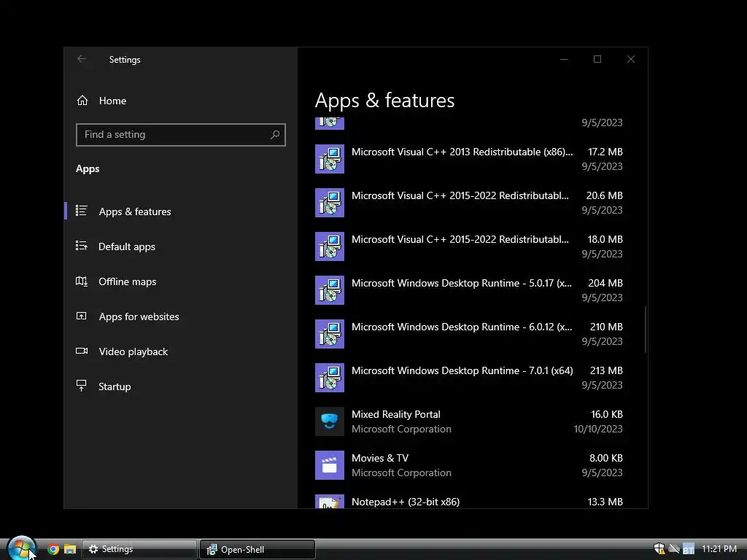This screenshot has width=747, height=560.
Task: Open the Windows Start orb
Action: click(x=21, y=548)
